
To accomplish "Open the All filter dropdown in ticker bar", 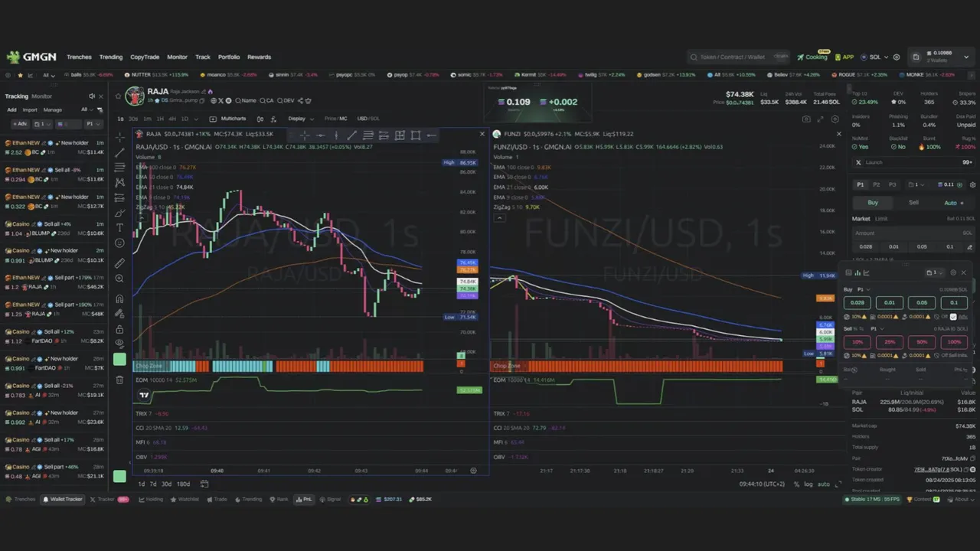I will (49, 75).
